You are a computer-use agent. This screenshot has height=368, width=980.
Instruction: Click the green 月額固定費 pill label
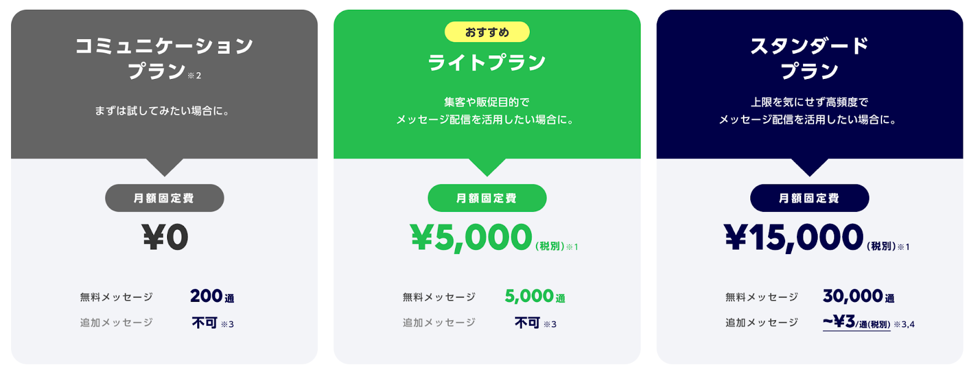pyautogui.click(x=487, y=198)
